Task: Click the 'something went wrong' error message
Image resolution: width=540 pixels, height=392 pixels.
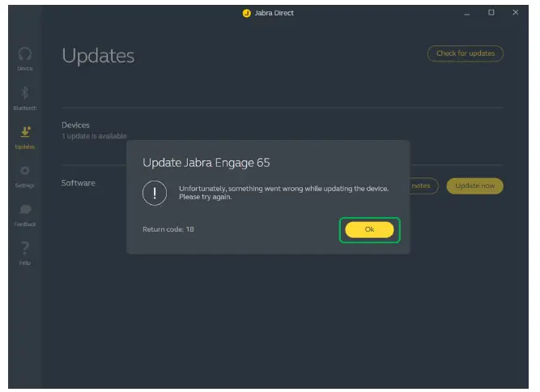Action: tap(284, 193)
